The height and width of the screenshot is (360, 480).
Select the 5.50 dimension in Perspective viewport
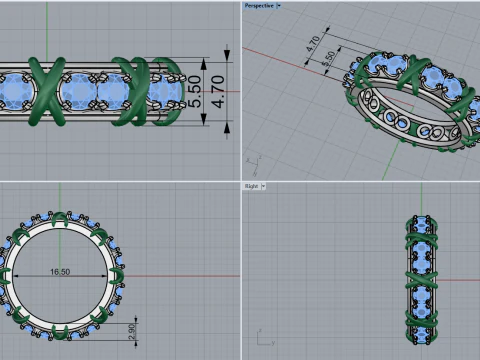[329, 59]
